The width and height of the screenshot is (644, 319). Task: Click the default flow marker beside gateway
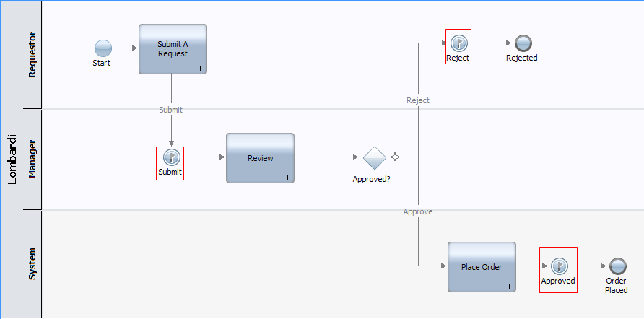(396, 157)
